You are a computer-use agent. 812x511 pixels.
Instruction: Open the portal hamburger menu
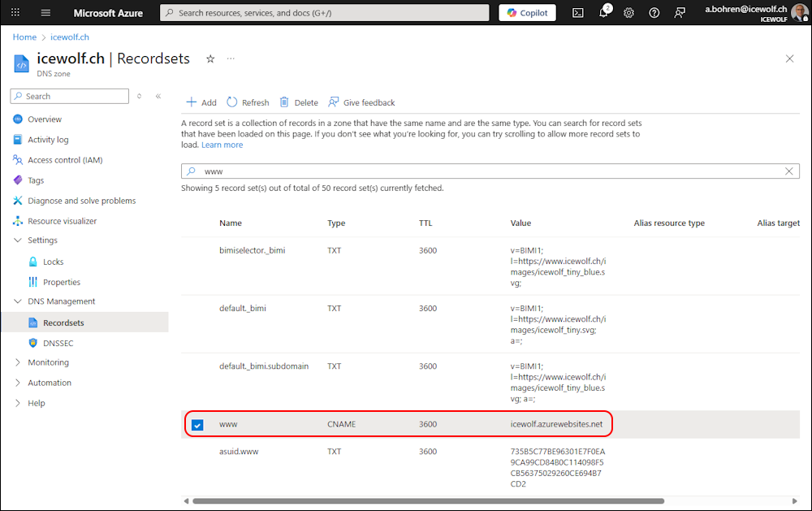coord(45,13)
